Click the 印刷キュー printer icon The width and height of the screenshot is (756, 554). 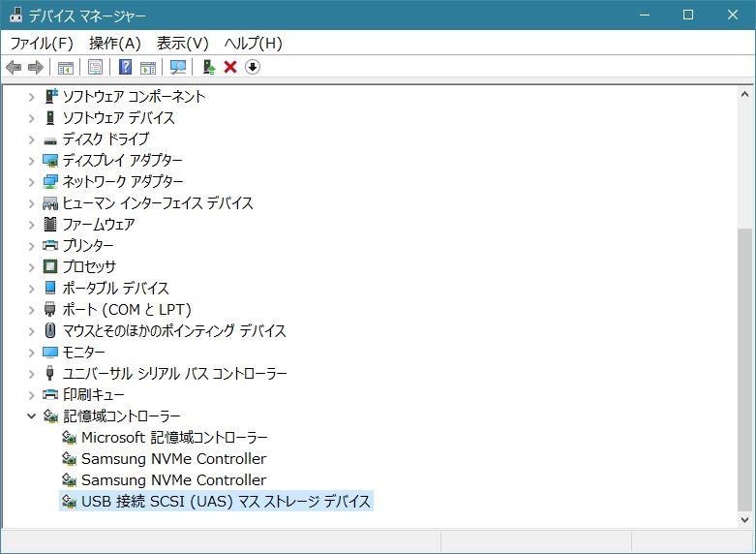[x=50, y=395]
